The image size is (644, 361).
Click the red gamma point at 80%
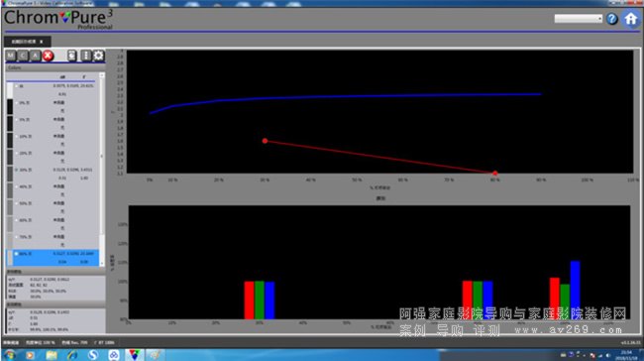[495, 174]
